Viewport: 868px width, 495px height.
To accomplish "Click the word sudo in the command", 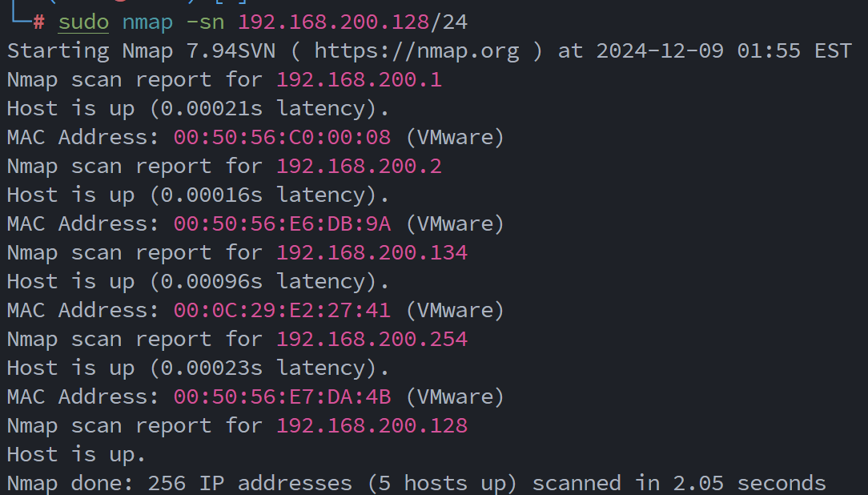I will pyautogui.click(x=83, y=22).
